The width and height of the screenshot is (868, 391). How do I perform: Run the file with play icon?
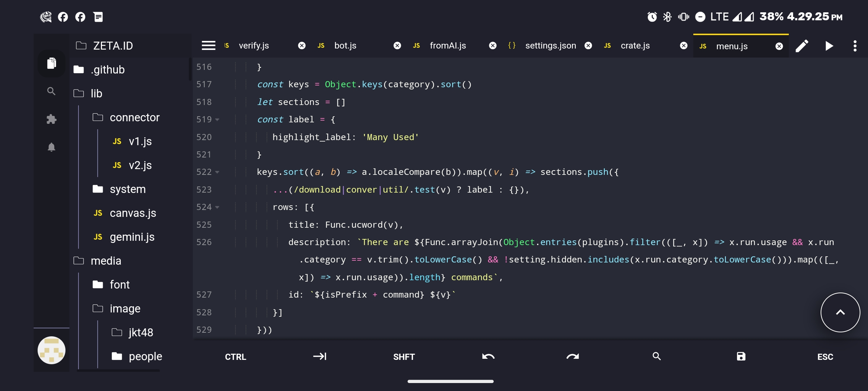tap(829, 46)
